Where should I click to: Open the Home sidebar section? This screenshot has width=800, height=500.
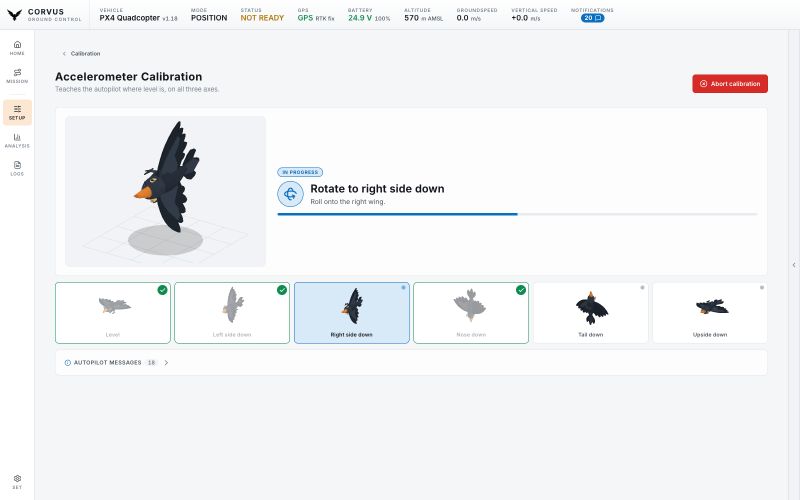tap(17, 48)
